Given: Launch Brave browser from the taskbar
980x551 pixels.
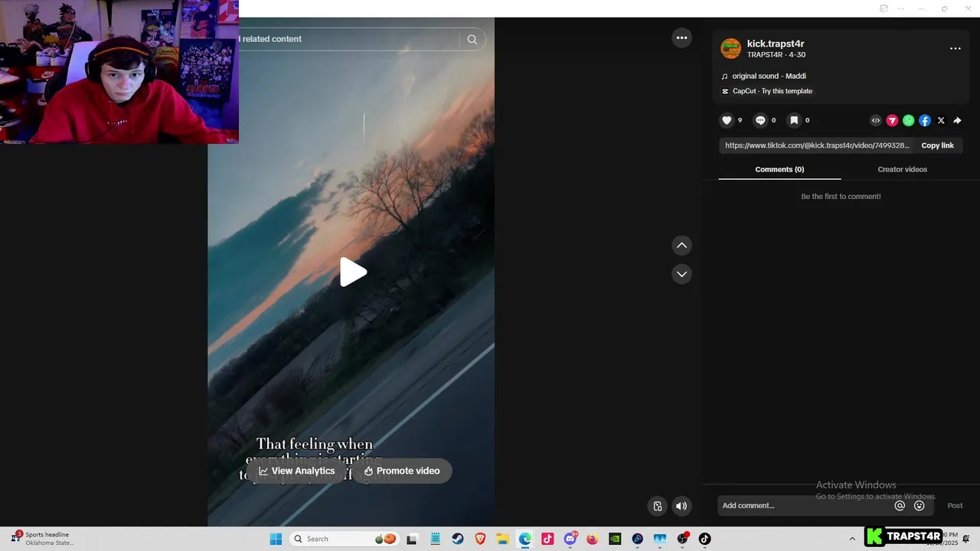Looking at the screenshot, I should point(480,539).
